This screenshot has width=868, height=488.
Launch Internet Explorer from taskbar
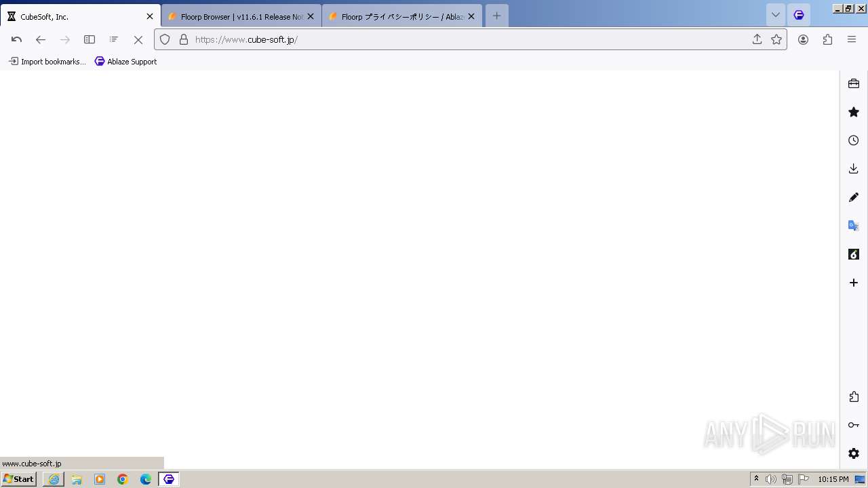[x=54, y=479]
